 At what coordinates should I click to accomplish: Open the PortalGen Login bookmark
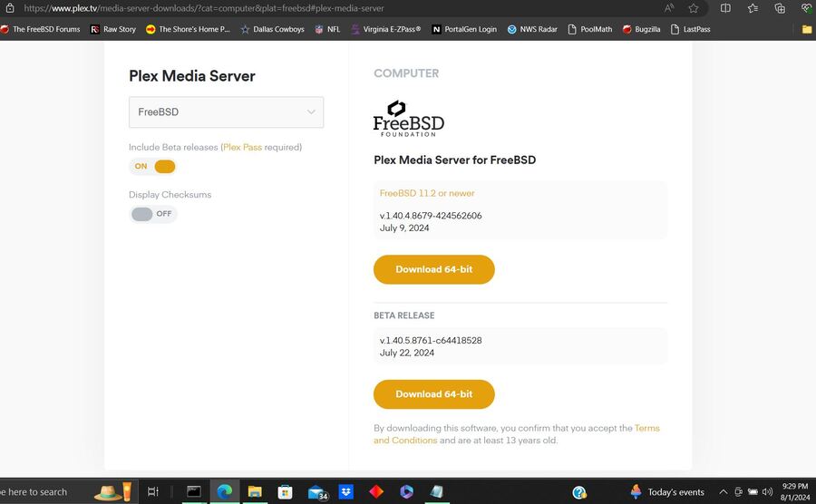pos(464,29)
